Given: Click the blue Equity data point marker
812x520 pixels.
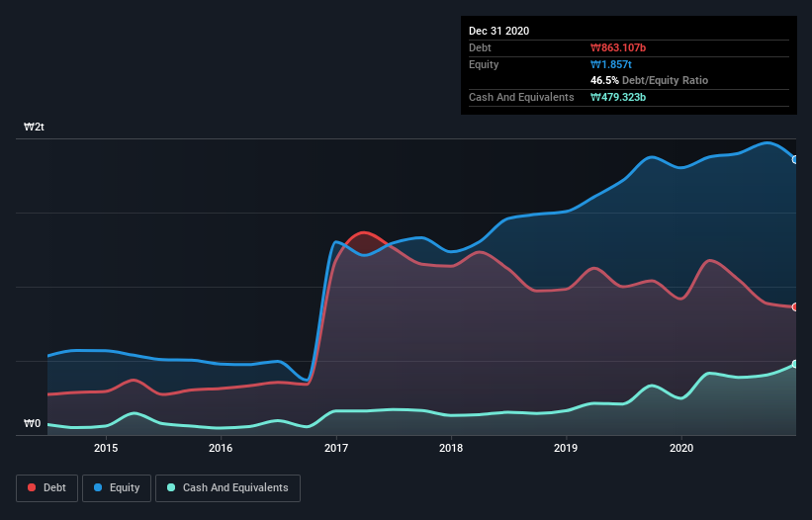Looking at the screenshot, I should pos(795,160).
